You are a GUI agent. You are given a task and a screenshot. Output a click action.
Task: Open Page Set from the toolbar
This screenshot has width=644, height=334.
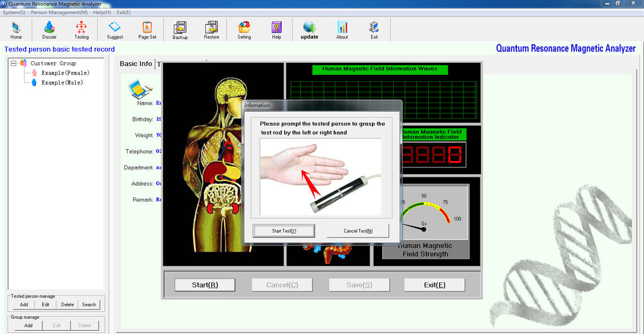coord(147,27)
